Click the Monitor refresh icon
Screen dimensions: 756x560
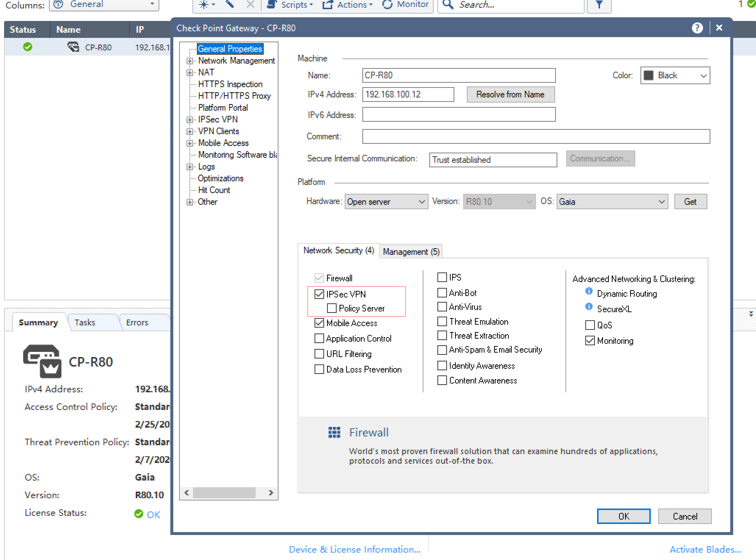[x=387, y=4]
